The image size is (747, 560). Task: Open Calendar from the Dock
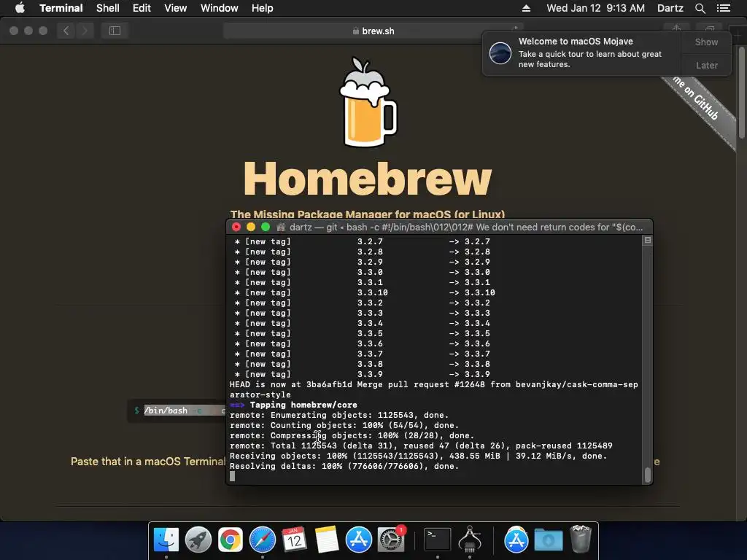(294, 540)
